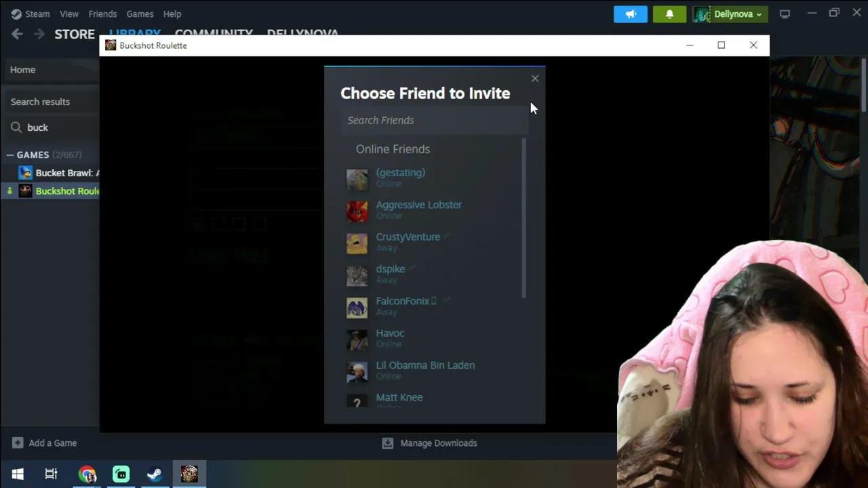The height and width of the screenshot is (488, 868).
Task: Invite dspike by name
Action: 390,269
